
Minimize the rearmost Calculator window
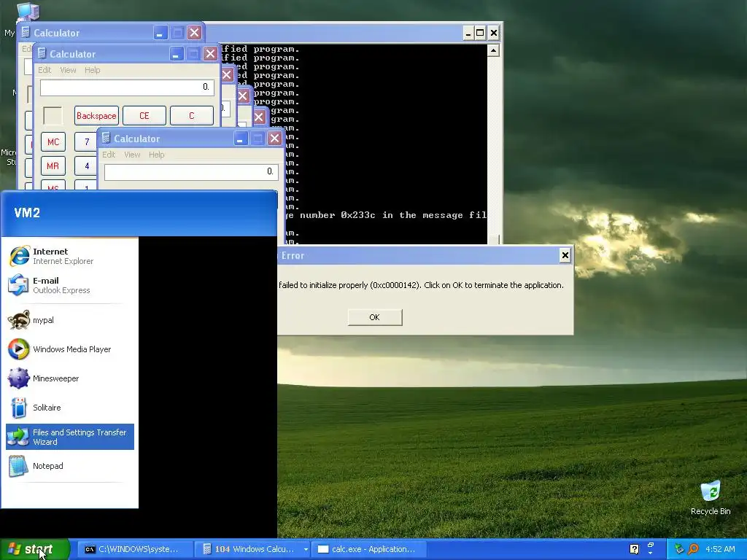click(160, 33)
